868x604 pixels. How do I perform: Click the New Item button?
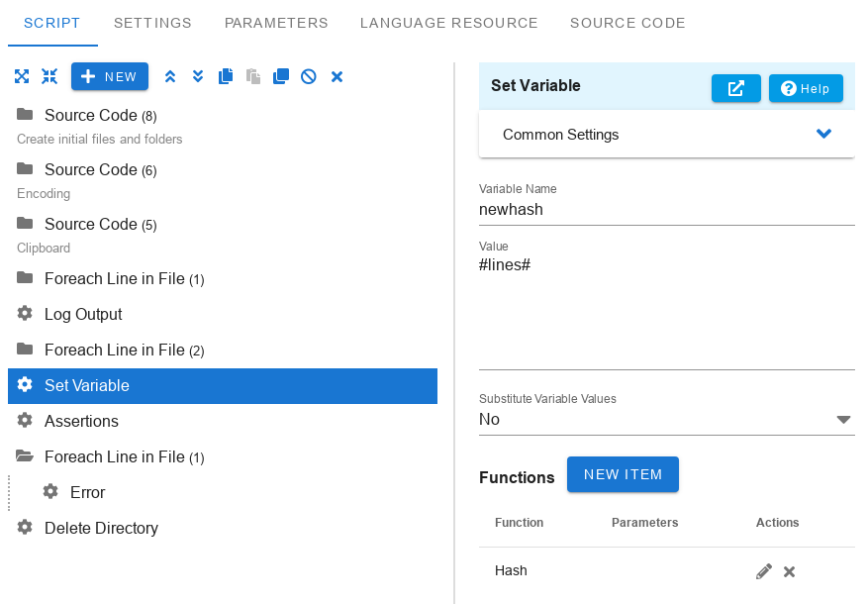pos(623,474)
